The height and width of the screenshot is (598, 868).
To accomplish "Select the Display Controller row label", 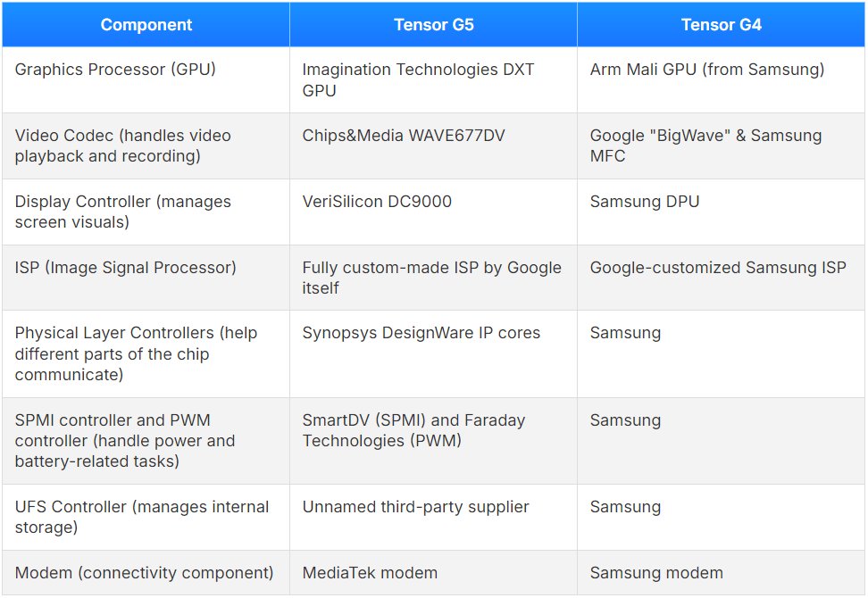I will click(123, 212).
